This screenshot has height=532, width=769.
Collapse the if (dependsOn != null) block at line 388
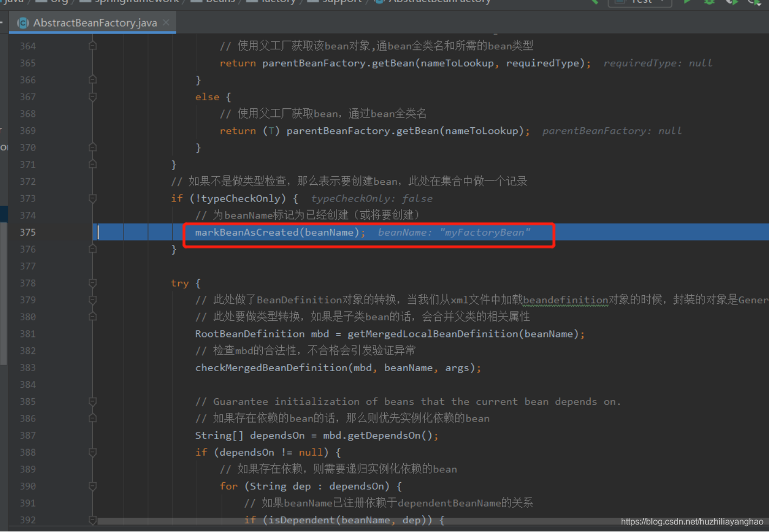coord(93,452)
